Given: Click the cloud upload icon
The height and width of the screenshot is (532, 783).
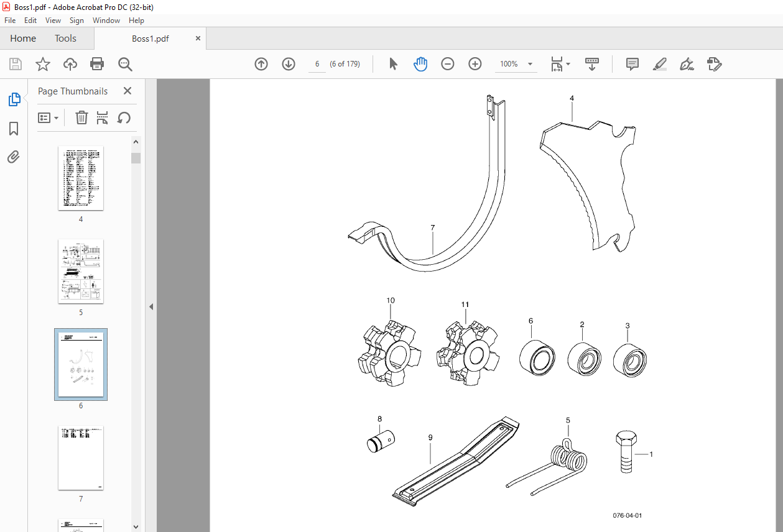Looking at the screenshot, I should [70, 64].
